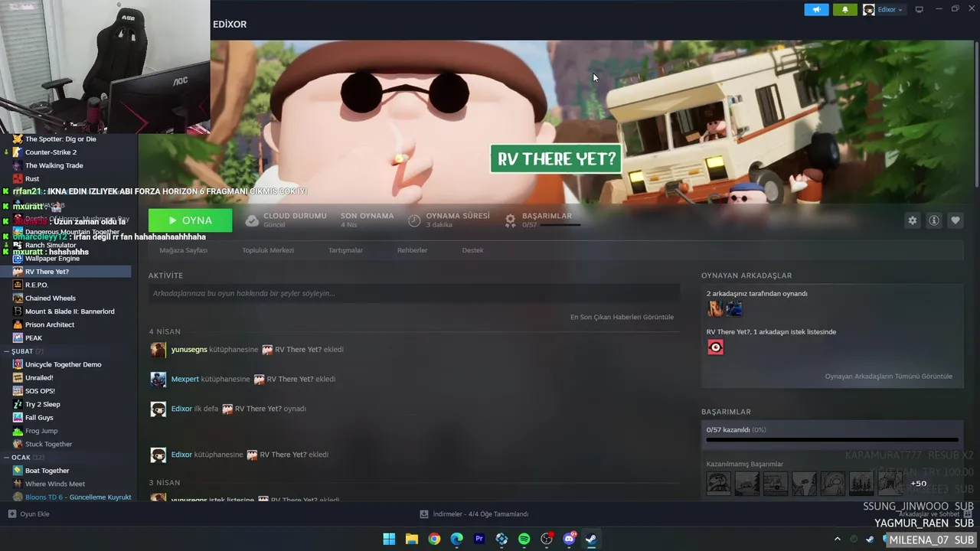This screenshot has height=551, width=980.
Task: Click the Mount & Blade II: Bannerlord icon
Action: click(x=18, y=311)
